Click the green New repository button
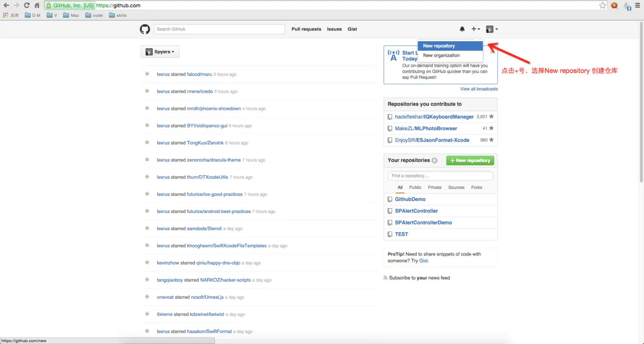The height and width of the screenshot is (344, 644). tap(470, 160)
